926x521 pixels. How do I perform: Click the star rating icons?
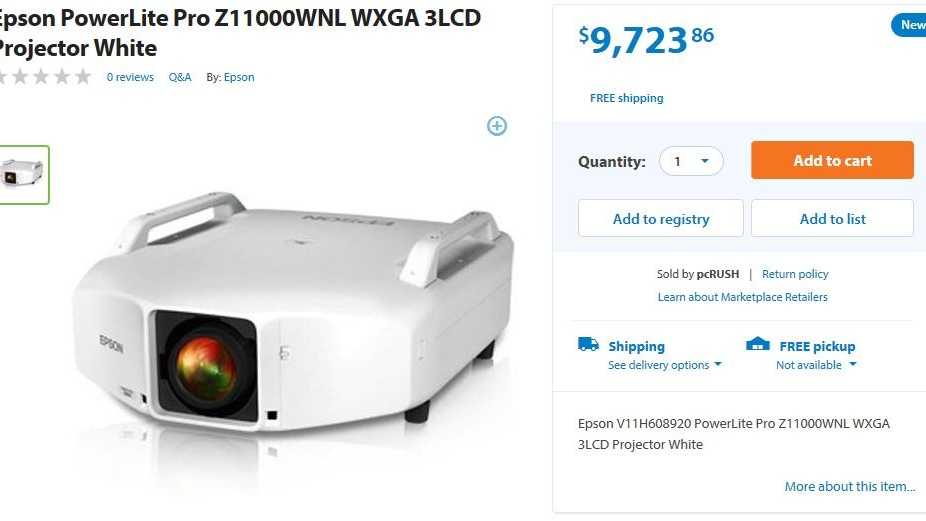pyautogui.click(x=45, y=77)
